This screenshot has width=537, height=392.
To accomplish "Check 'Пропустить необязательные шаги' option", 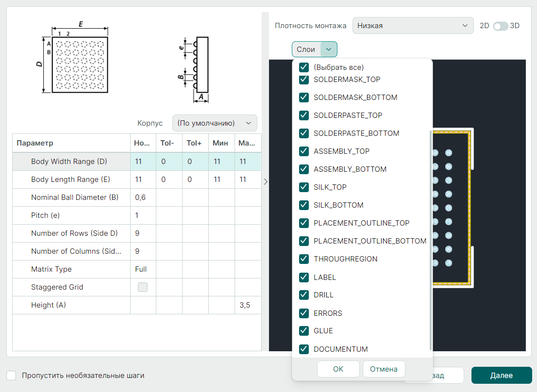I will (12, 376).
